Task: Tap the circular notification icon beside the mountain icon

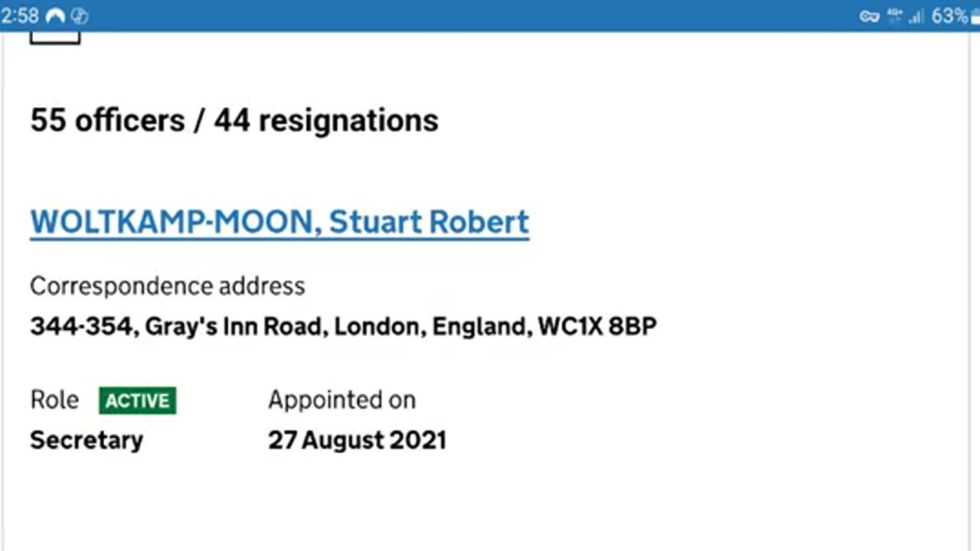Action: click(79, 16)
